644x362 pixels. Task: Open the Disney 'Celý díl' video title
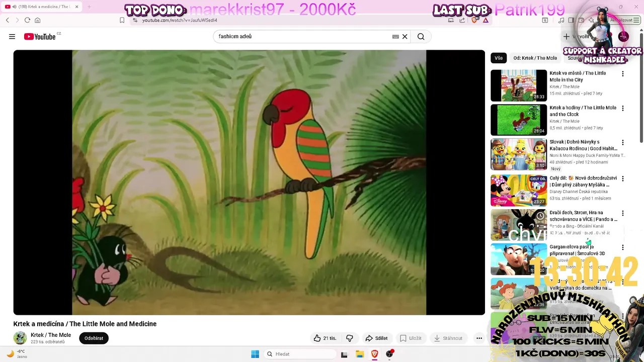583,182
